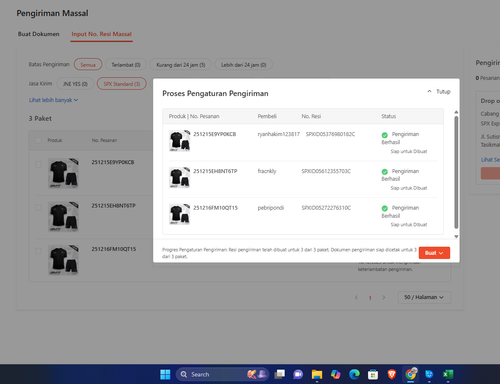
Task: Open the 50 / Halaman page size dropdown
Action: click(x=424, y=297)
